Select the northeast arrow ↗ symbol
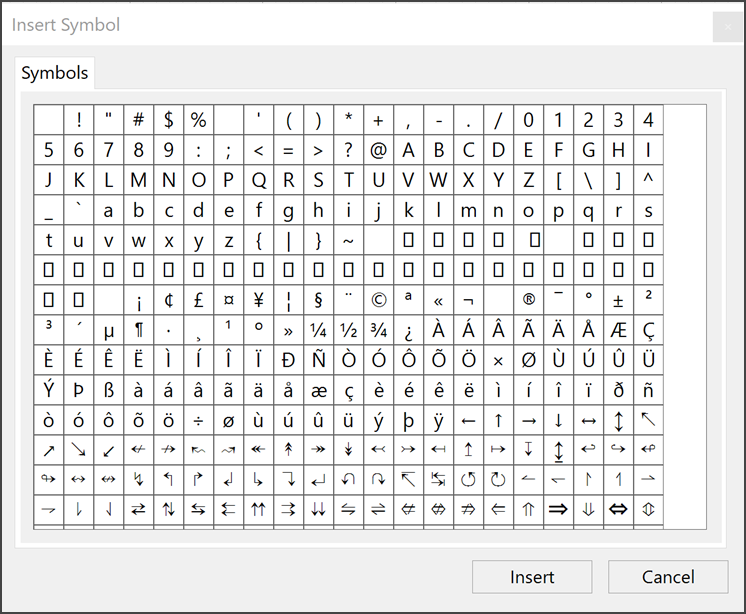The height and width of the screenshot is (614, 746). tap(49, 450)
